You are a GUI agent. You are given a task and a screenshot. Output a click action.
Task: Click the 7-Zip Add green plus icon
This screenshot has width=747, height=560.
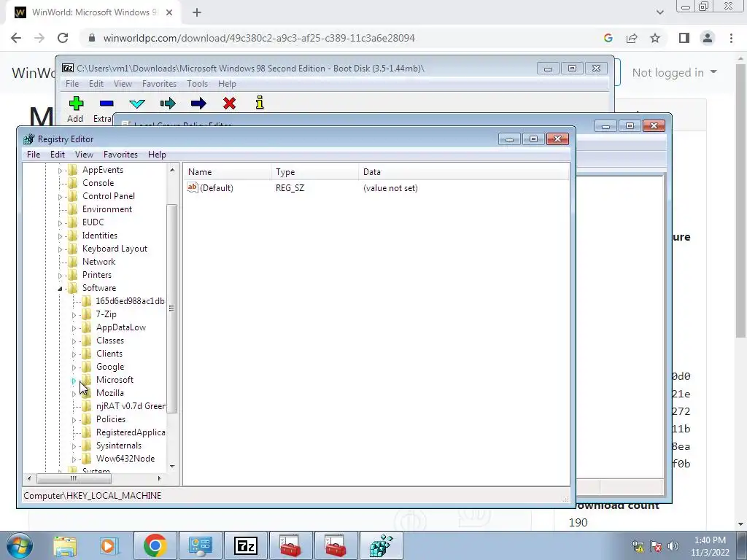click(76, 104)
